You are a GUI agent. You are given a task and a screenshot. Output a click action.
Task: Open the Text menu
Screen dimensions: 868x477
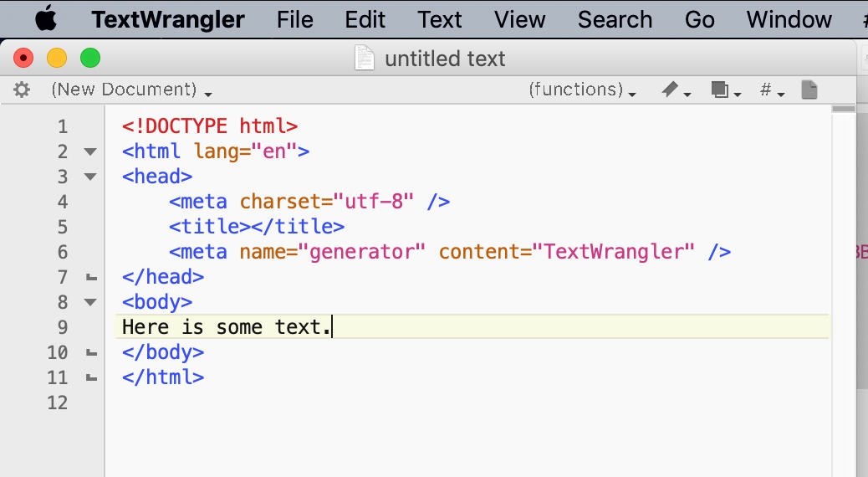[440, 19]
